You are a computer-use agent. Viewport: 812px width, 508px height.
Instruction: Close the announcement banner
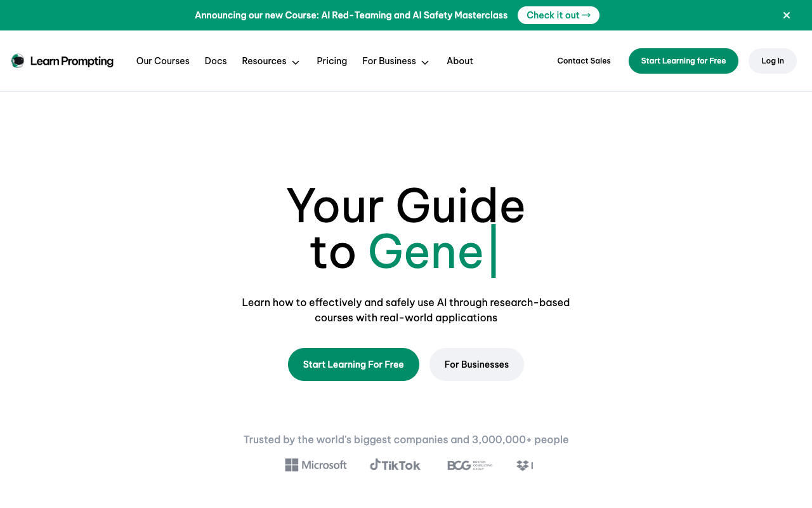pyautogui.click(x=787, y=15)
